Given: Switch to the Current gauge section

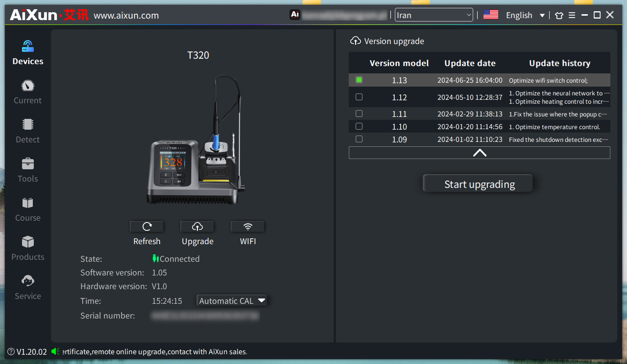Looking at the screenshot, I should [27, 92].
